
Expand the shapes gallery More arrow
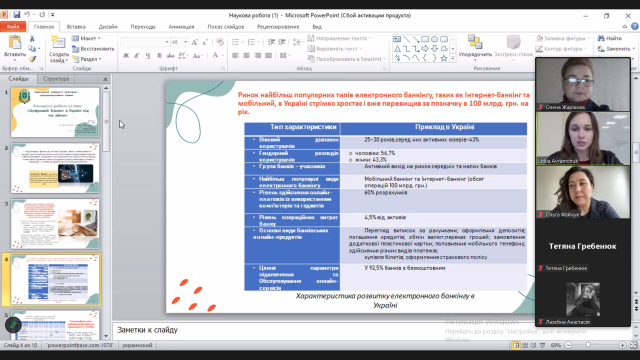pos(452,58)
